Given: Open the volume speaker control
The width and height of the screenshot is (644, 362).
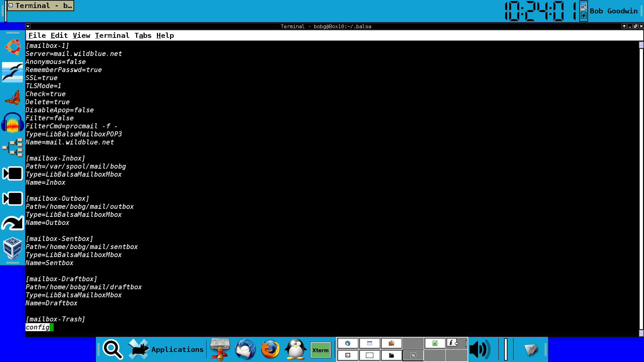Looking at the screenshot, I should pyautogui.click(x=480, y=349).
